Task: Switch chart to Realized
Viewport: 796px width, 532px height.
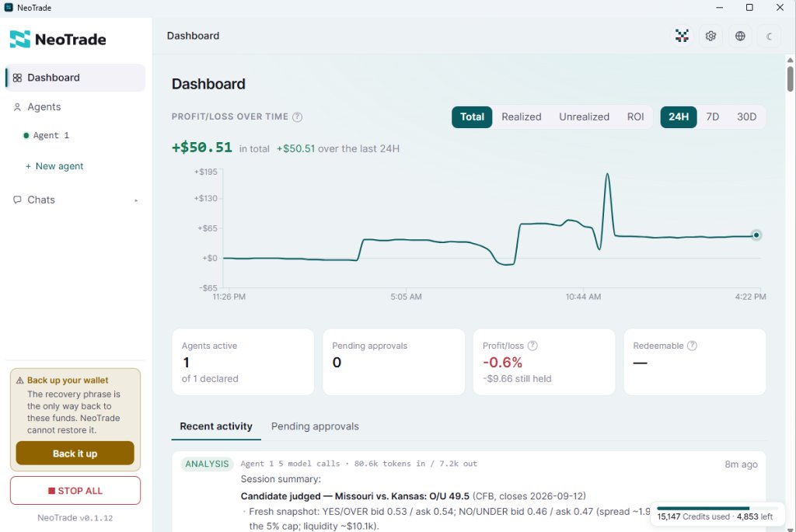Action: pyautogui.click(x=522, y=116)
